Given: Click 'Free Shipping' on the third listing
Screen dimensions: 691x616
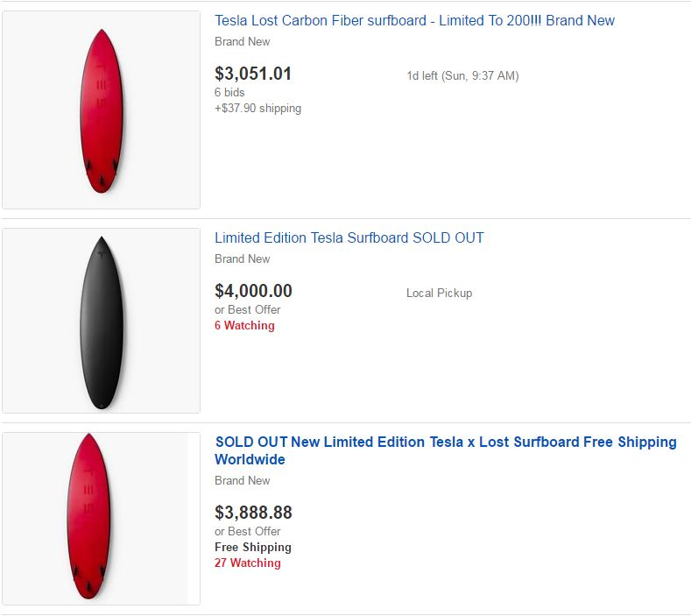Looking at the screenshot, I should click(x=253, y=547).
